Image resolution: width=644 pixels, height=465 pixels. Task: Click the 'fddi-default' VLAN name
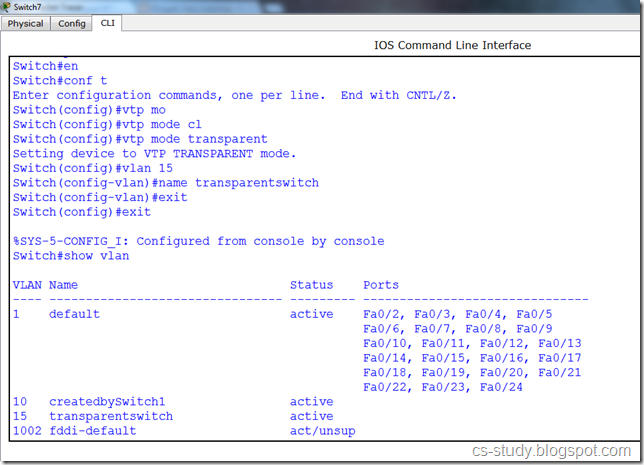pyautogui.click(x=92, y=430)
